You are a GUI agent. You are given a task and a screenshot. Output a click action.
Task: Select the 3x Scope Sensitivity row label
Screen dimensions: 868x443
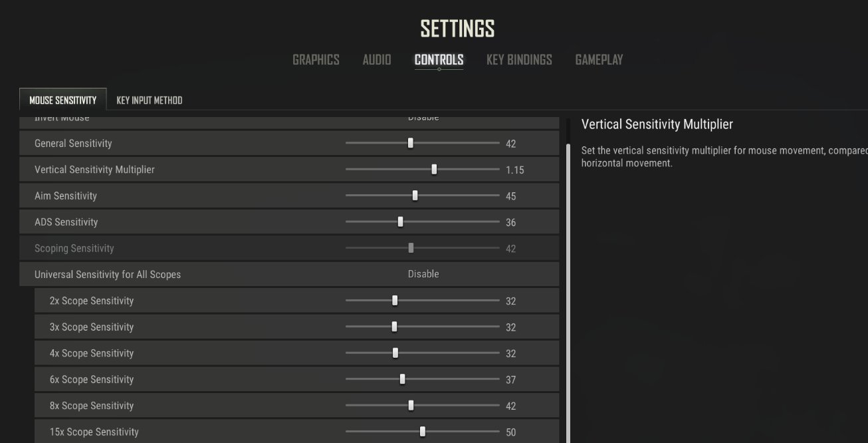pos(92,327)
